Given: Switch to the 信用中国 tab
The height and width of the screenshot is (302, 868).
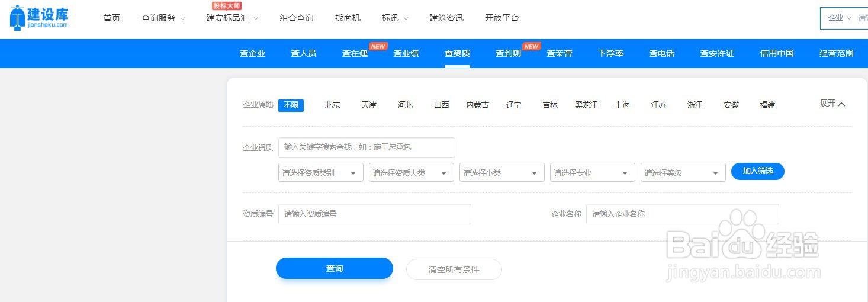Looking at the screenshot, I should (776, 53).
